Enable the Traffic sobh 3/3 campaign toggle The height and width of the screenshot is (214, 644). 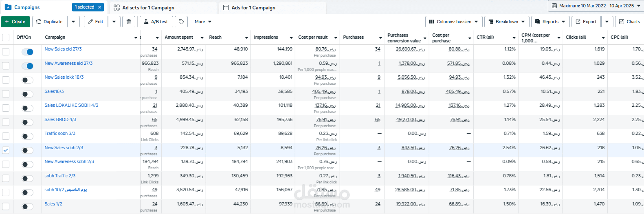pos(27,136)
